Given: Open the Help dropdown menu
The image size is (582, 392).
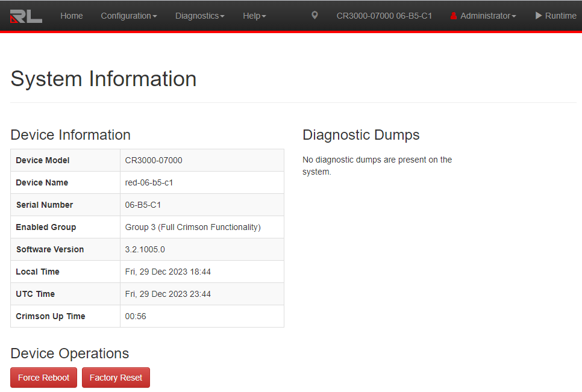Looking at the screenshot, I should pyautogui.click(x=254, y=16).
